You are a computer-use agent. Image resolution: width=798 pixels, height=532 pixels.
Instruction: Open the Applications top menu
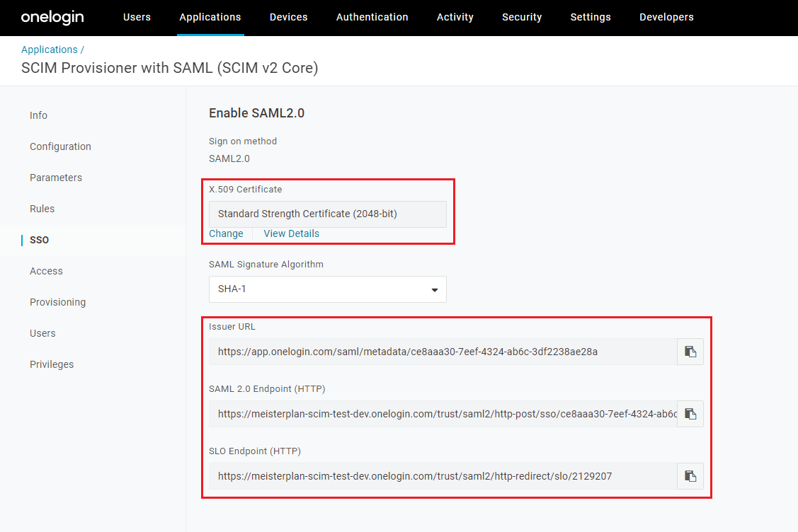coord(210,17)
